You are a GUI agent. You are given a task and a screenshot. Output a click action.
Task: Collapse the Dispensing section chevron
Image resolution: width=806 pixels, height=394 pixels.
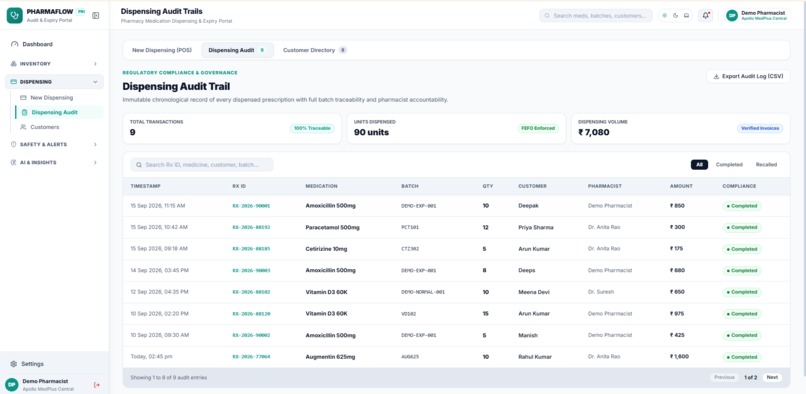[95, 82]
